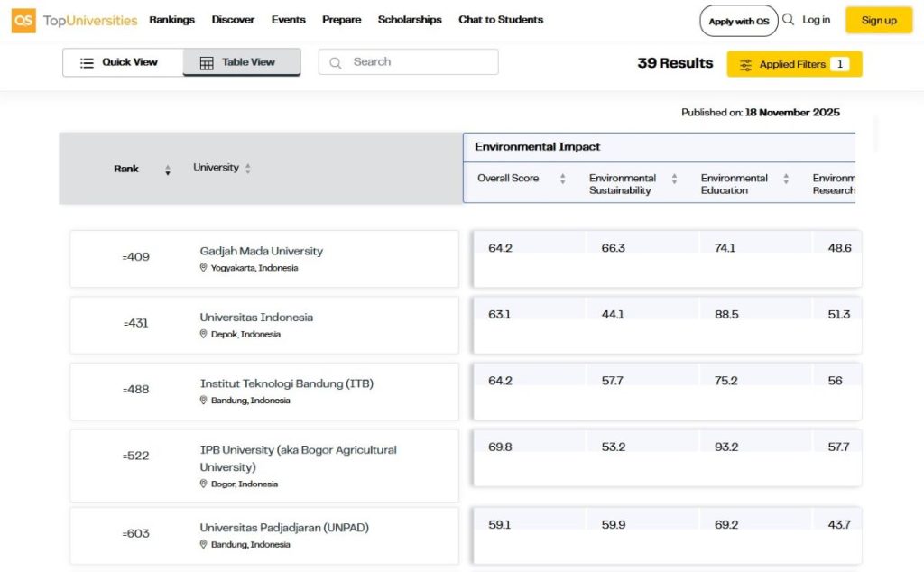
Task: Sort by University column arrows
Action: 248,169
